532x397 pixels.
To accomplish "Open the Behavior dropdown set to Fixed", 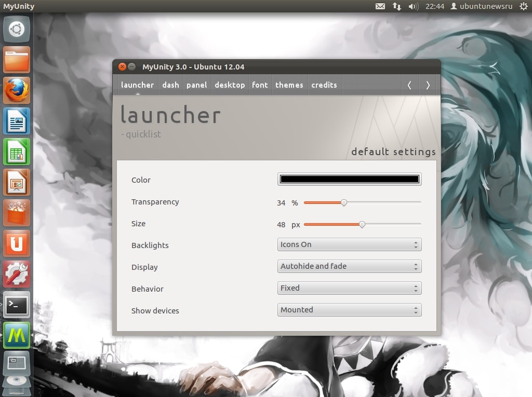I will [350, 288].
